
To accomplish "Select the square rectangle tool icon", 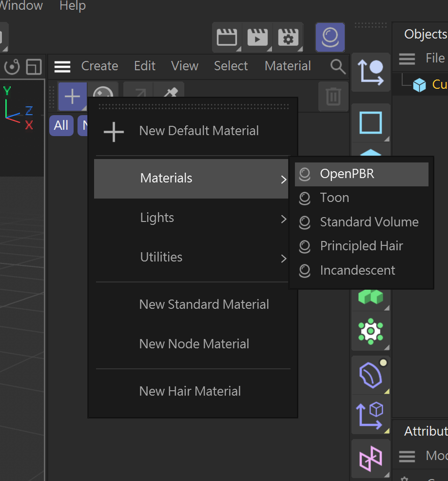I will click(370, 122).
